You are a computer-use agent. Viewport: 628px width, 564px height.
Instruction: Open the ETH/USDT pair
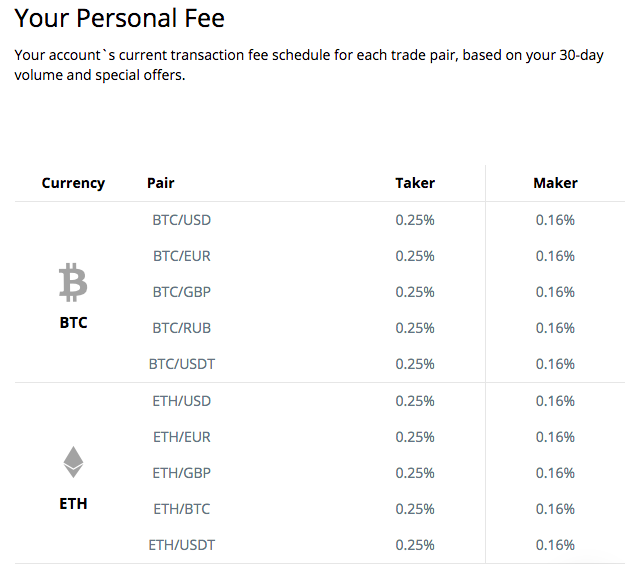coord(181,545)
